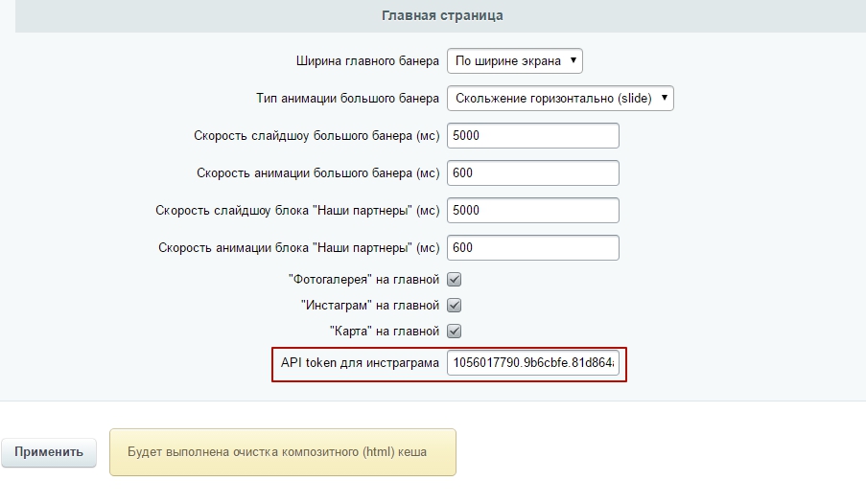Click the 'Тип анимации большого банера' label
866x504 pixels.
[347, 99]
